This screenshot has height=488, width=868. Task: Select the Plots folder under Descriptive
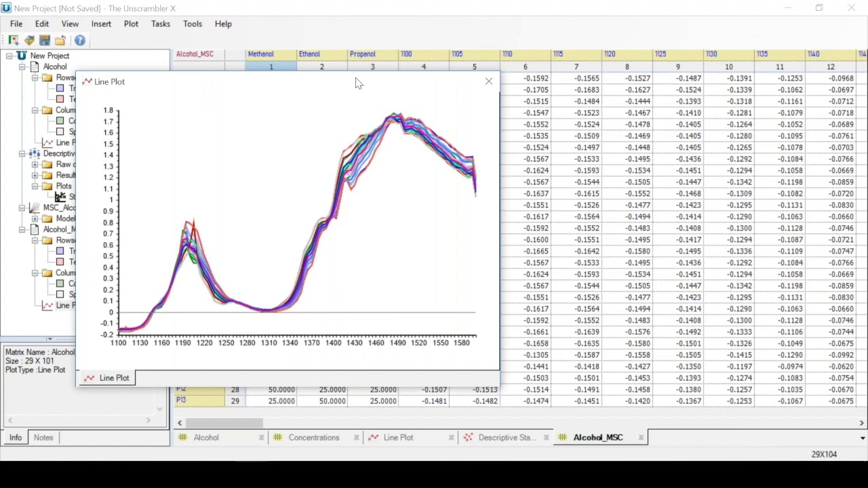[x=57, y=186]
